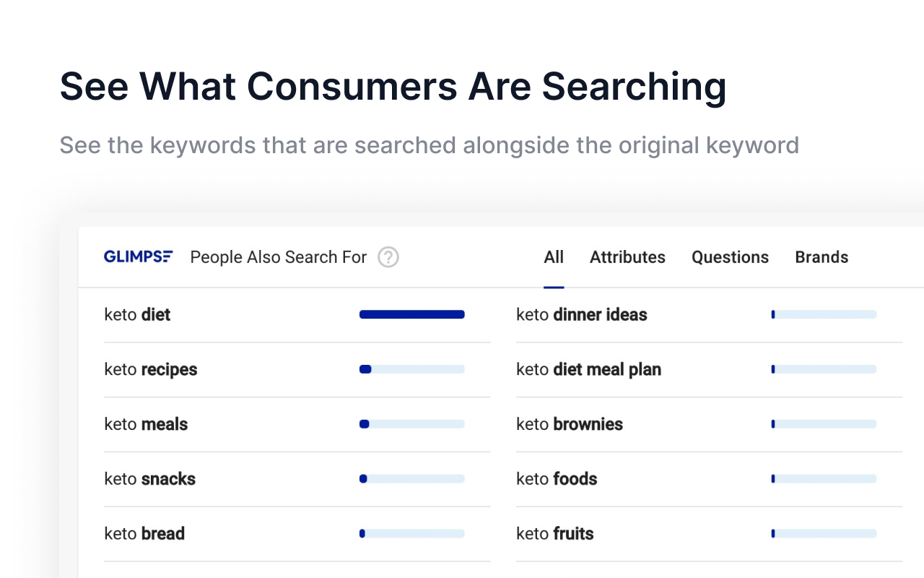Click the keto recipes volume bar
Image resolution: width=924 pixels, height=578 pixels.
click(x=411, y=369)
